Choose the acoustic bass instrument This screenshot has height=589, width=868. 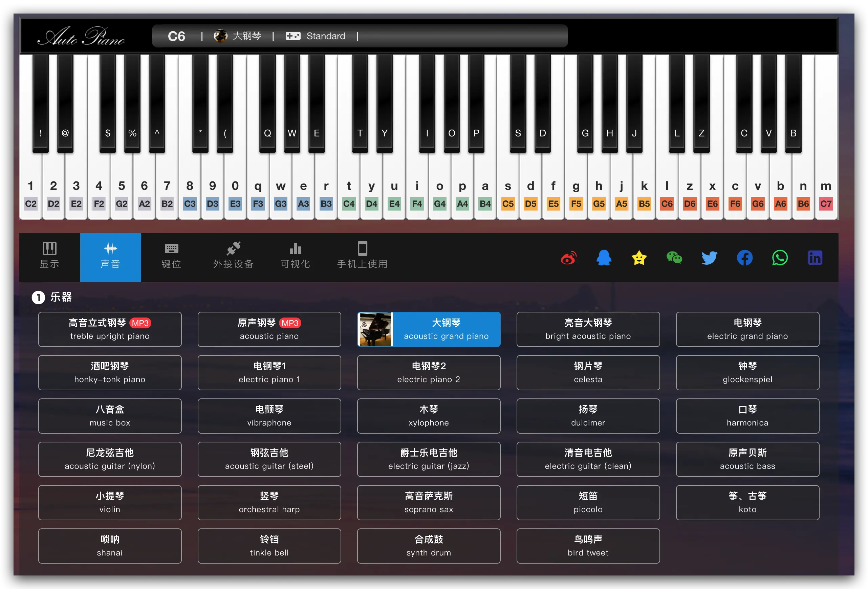pyautogui.click(x=748, y=459)
